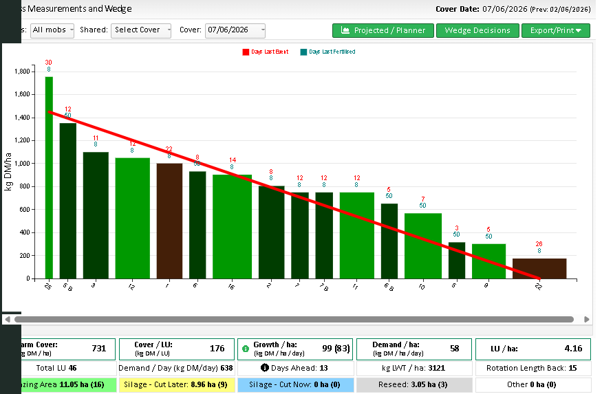Click the Other 0 ha (0) cell
The image size is (602, 394).
click(x=533, y=385)
